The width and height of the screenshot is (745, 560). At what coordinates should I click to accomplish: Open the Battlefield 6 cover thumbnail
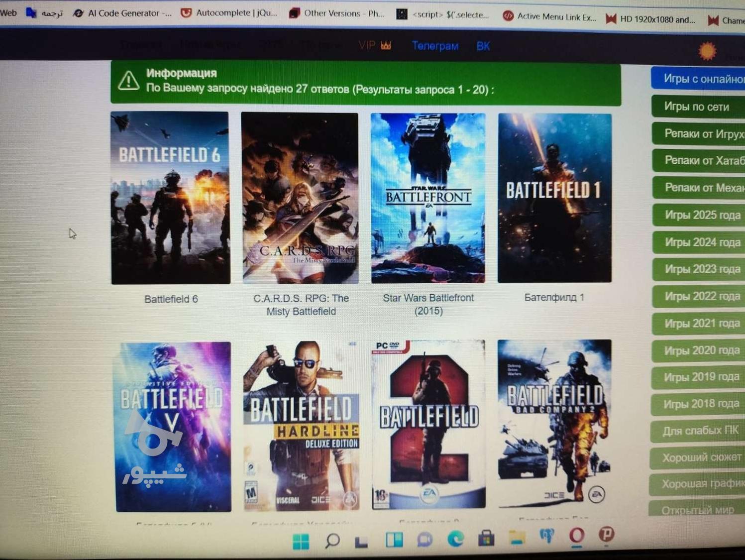(170, 198)
